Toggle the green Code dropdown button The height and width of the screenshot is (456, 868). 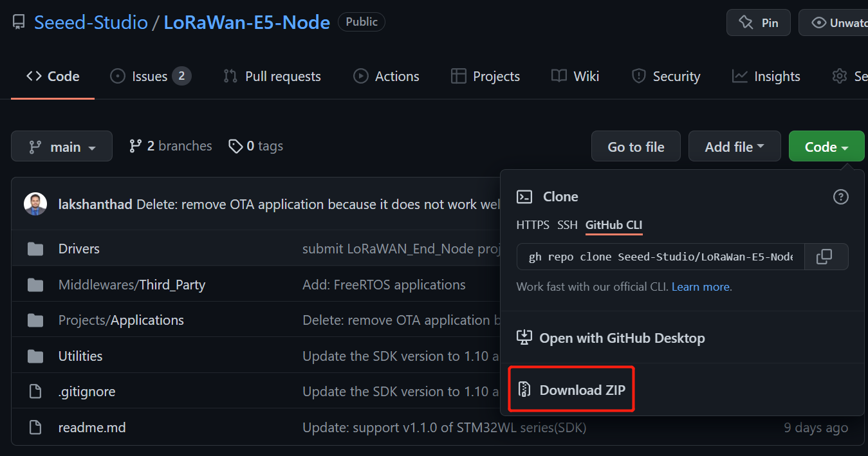827,147
